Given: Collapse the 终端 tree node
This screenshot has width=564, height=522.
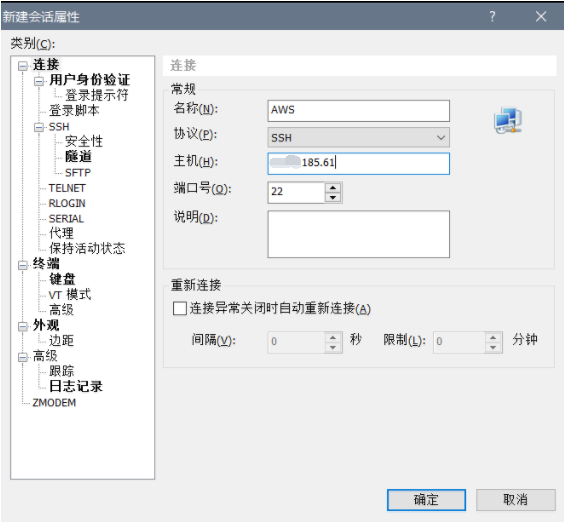Looking at the screenshot, I should [23, 265].
